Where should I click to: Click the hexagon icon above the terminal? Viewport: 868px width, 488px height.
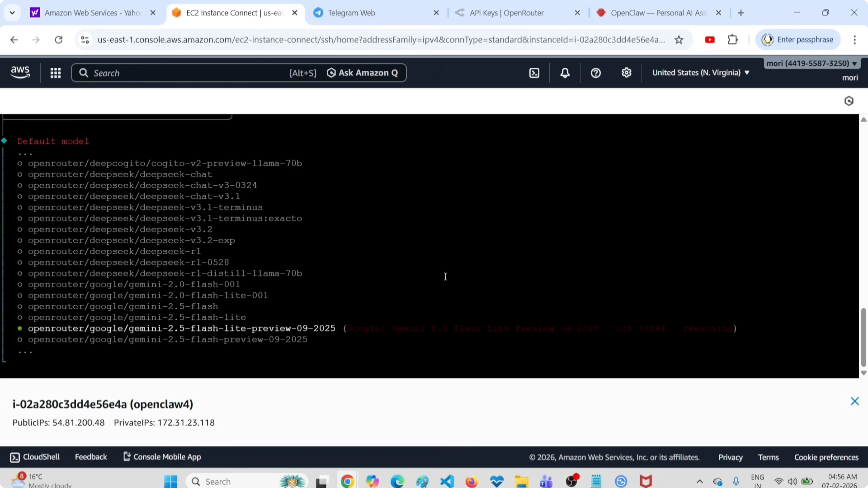click(x=849, y=101)
